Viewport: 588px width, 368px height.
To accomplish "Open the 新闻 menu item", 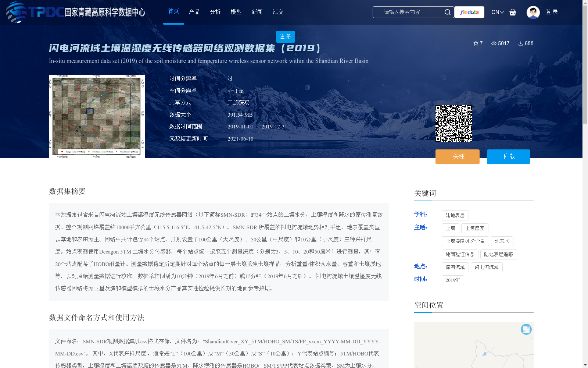I will point(257,12).
